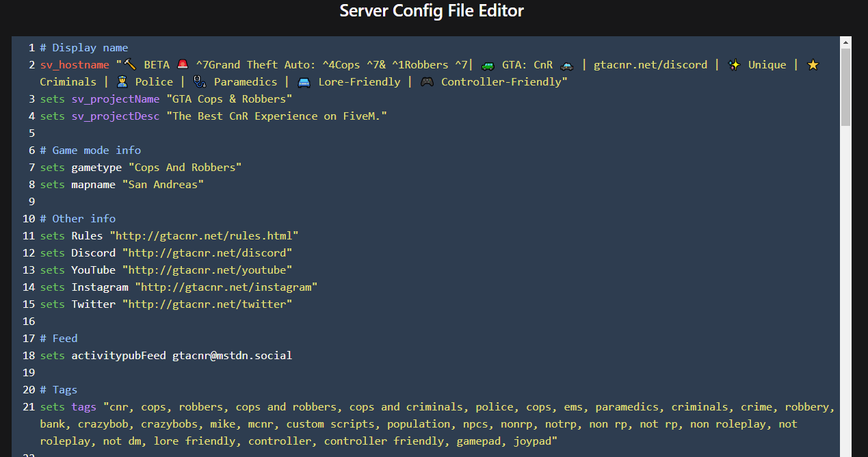Click the YouTube key
Image resolution: width=868 pixels, height=457 pixels.
[x=94, y=270]
